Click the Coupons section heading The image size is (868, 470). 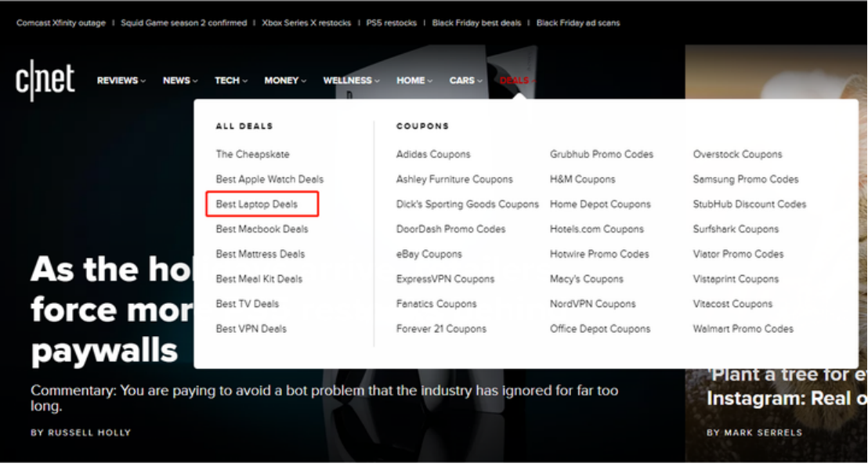click(422, 126)
